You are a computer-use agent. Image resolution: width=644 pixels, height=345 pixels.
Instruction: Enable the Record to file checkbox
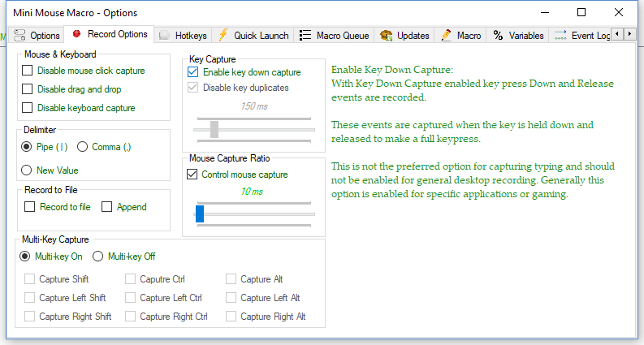click(x=29, y=206)
